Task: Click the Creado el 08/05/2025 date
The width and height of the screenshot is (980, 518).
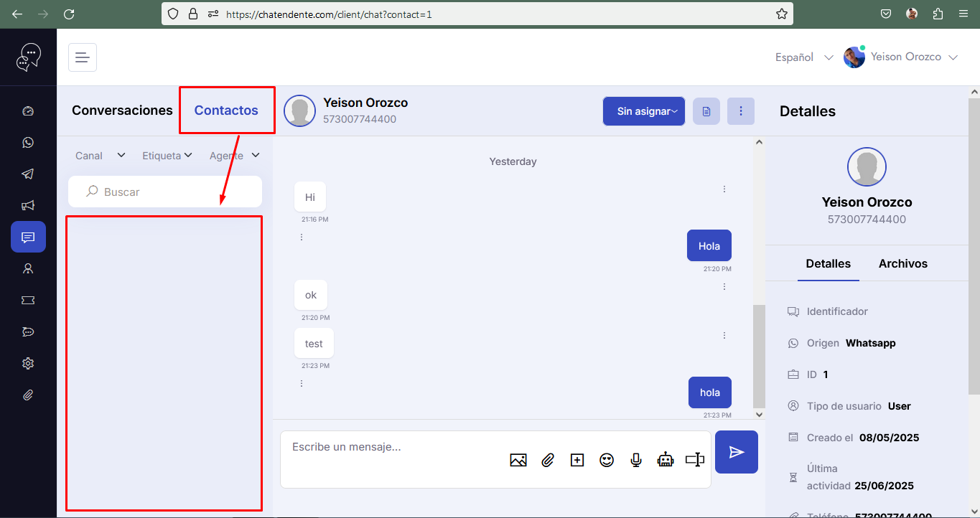Action: click(889, 438)
